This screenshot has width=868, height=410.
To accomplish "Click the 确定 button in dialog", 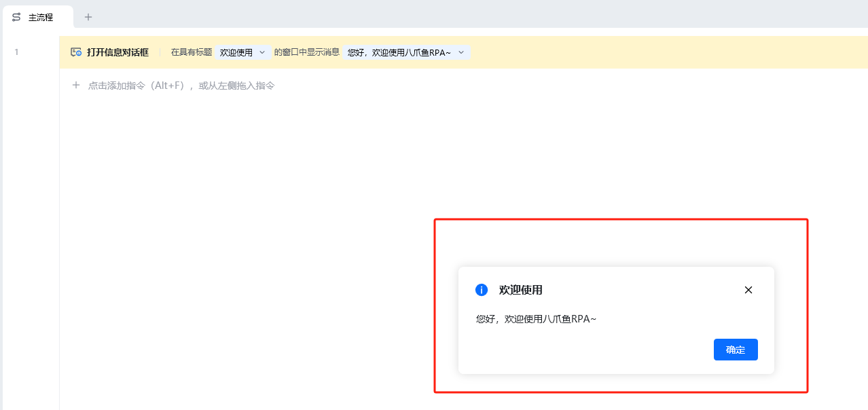I will (736, 350).
